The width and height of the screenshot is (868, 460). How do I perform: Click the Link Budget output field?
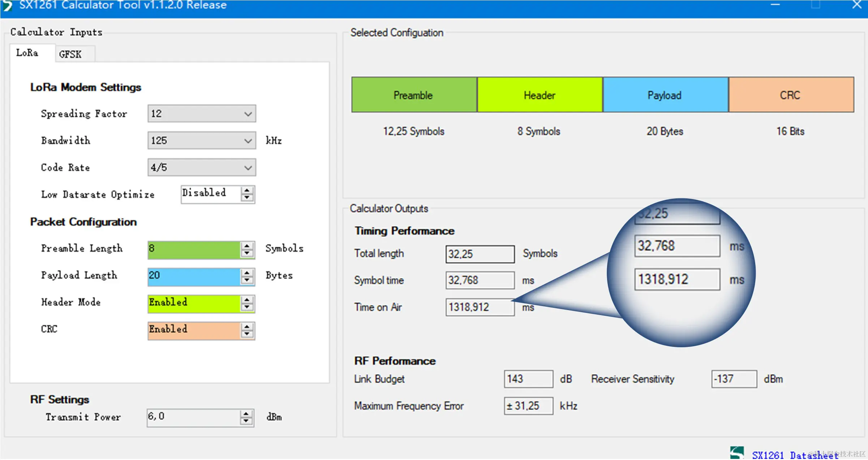point(528,379)
